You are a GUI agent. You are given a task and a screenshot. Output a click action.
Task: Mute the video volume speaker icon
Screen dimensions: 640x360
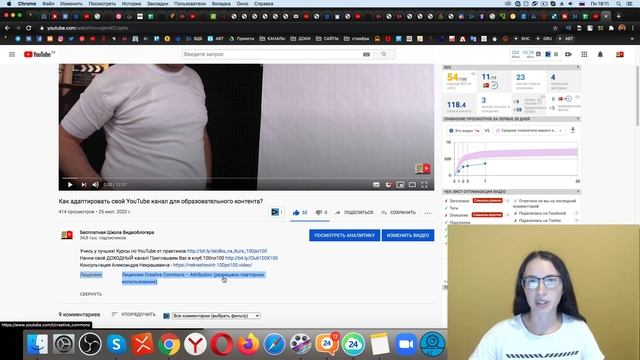coord(96,184)
